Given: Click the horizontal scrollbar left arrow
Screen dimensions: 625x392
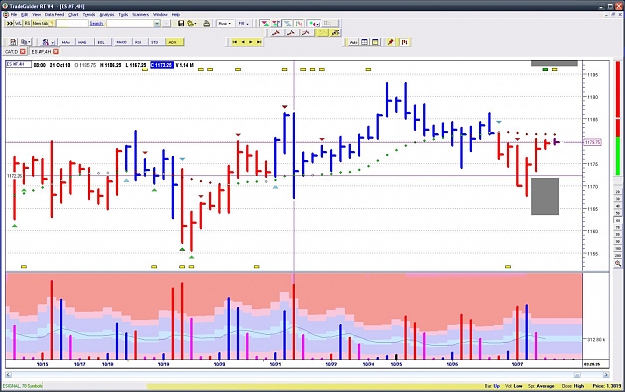Looking at the screenshot, I should [x=8, y=375].
